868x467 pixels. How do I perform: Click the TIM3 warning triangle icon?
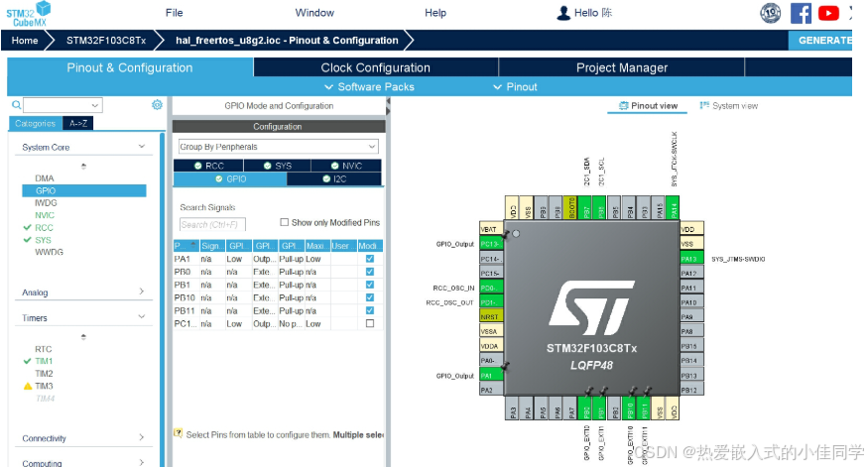click(28, 387)
